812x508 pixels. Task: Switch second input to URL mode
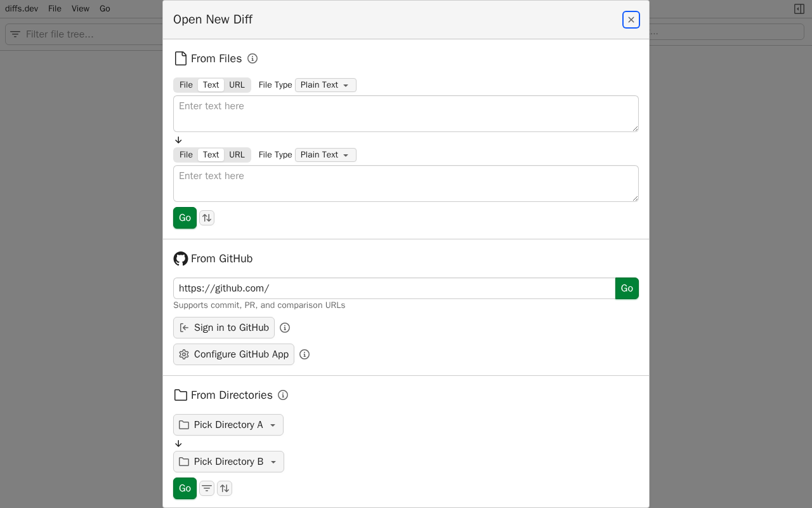click(237, 155)
